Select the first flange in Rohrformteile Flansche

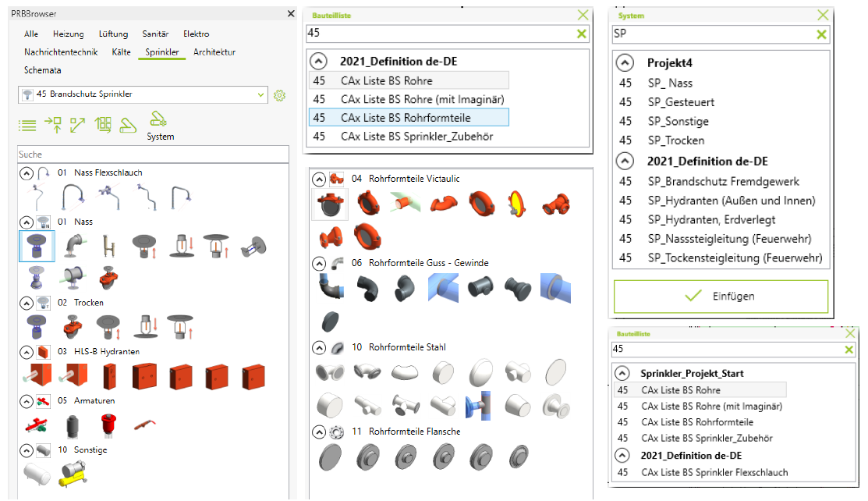click(331, 458)
